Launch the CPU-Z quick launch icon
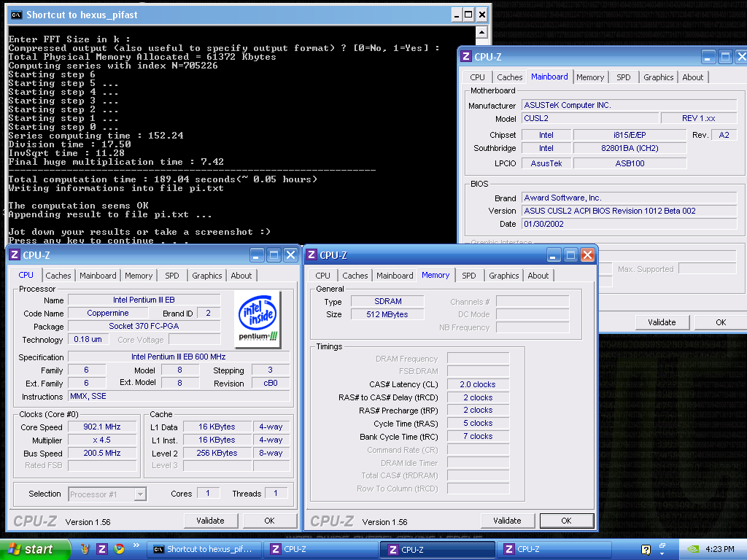 point(102,549)
